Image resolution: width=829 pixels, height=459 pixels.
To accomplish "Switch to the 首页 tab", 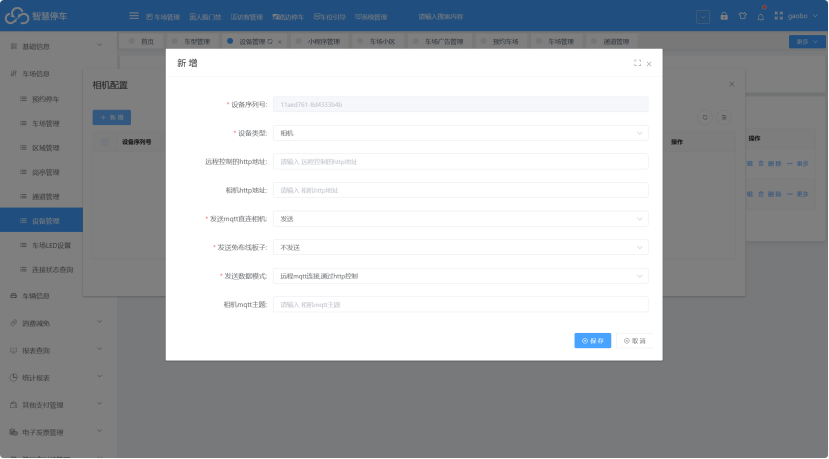I will pos(142,41).
